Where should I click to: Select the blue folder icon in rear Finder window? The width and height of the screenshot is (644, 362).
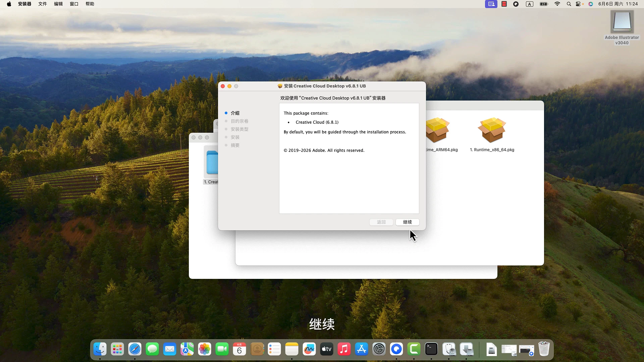pos(212,163)
